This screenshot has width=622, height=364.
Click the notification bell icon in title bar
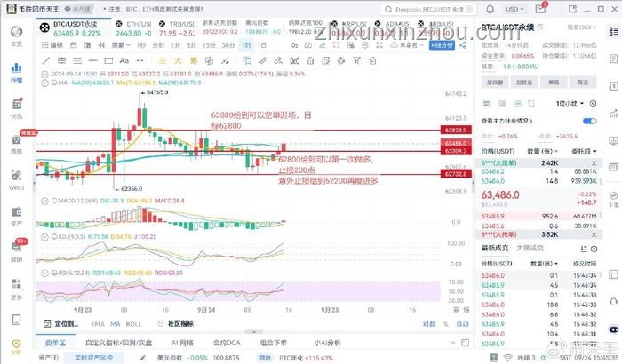[490, 9]
